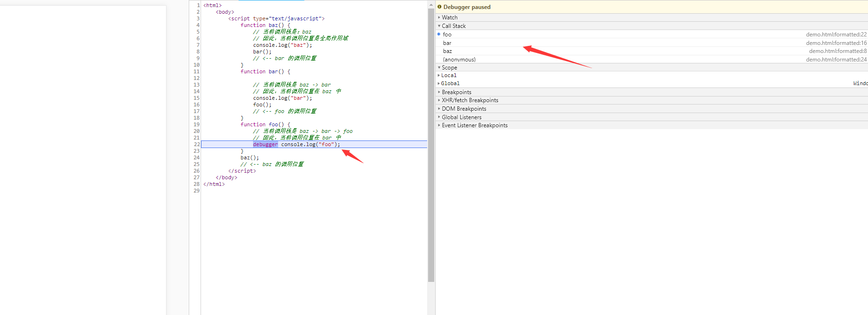The image size is (868, 315).
Task: Select the foo call stack frame
Action: click(x=652, y=35)
